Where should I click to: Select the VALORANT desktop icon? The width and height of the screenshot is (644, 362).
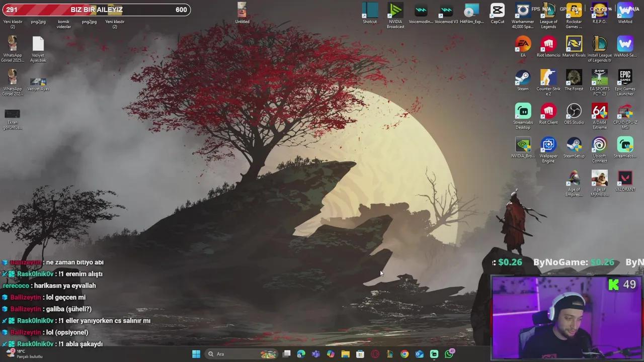[625, 182]
